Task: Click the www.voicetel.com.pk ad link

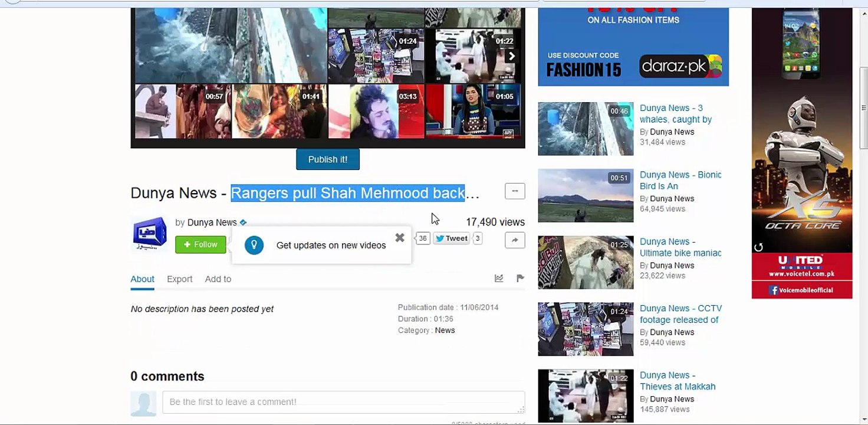Action: [802, 274]
